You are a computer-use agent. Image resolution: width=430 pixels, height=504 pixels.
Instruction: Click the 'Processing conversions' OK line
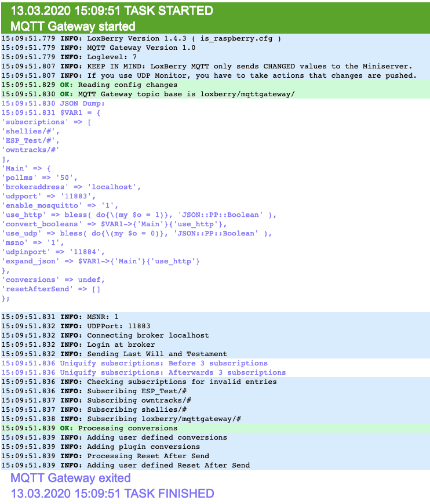tap(216, 429)
